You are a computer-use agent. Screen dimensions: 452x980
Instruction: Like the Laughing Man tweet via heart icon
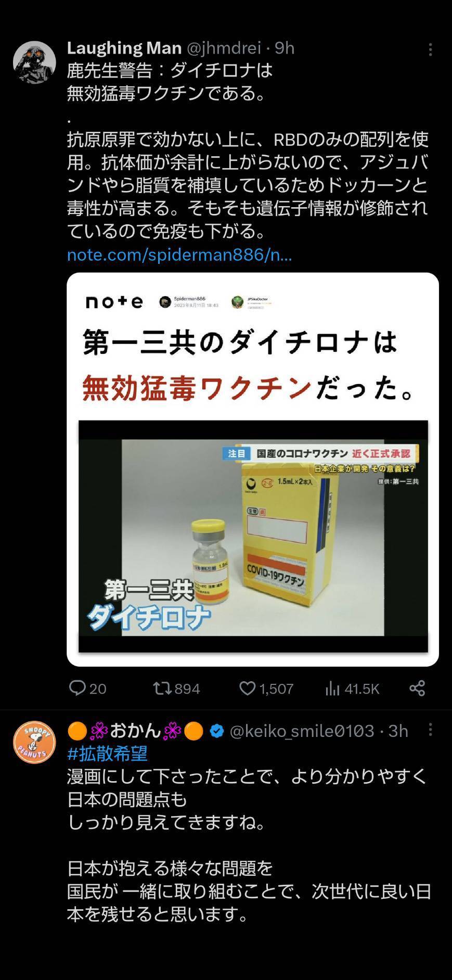[247, 689]
